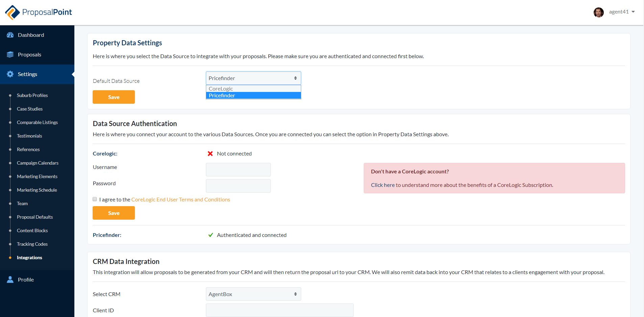
Task: Open the Default Data Source dropdown
Action: pyautogui.click(x=253, y=78)
